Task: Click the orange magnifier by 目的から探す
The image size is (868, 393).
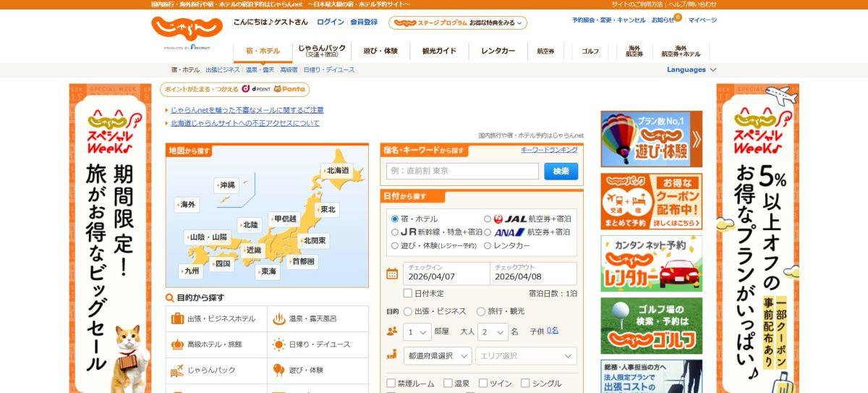Action: pyautogui.click(x=170, y=297)
